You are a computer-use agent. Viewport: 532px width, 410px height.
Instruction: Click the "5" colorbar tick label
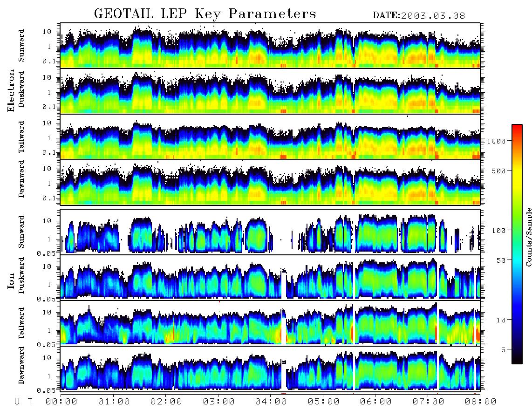click(504, 350)
